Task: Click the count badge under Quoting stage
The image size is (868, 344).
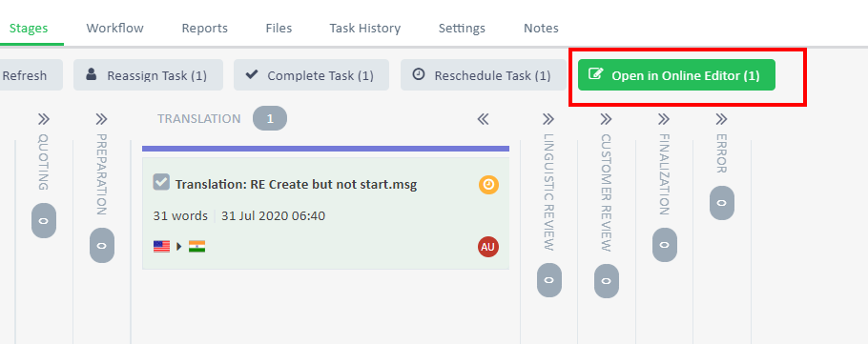Action: coord(44,221)
